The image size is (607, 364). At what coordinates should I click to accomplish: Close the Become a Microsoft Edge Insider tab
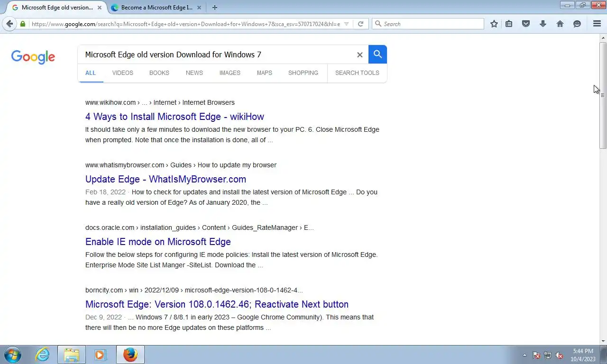[199, 8]
